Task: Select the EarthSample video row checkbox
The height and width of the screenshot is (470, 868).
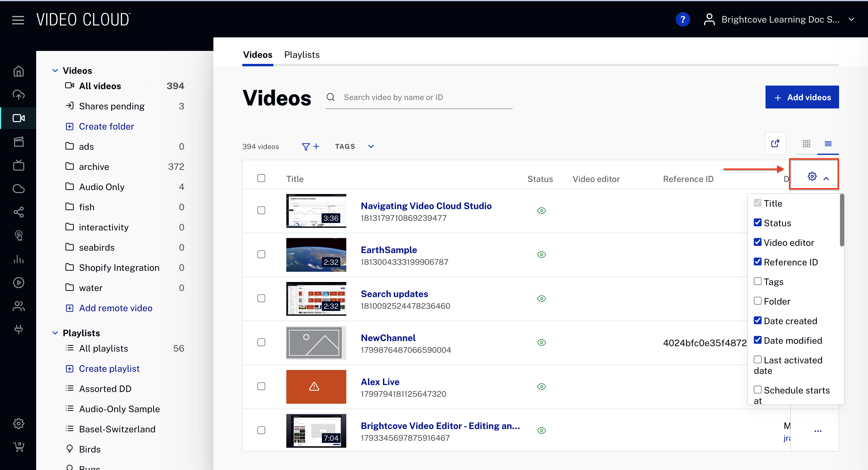Action: point(261,254)
